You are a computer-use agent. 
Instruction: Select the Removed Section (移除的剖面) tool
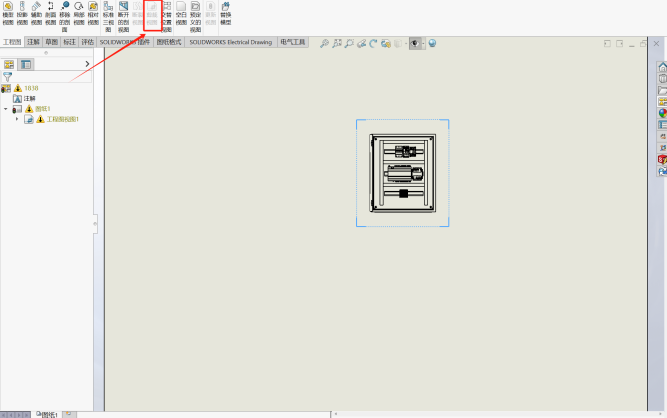[x=65, y=16]
